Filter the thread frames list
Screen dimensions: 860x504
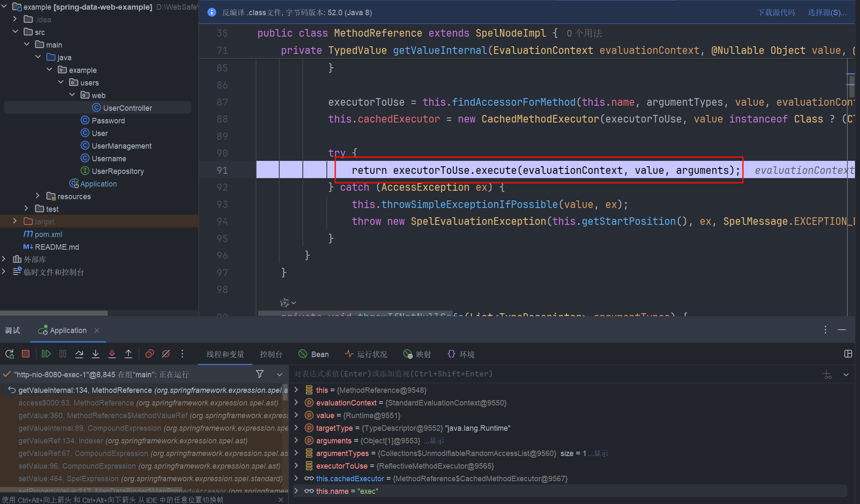click(x=260, y=374)
